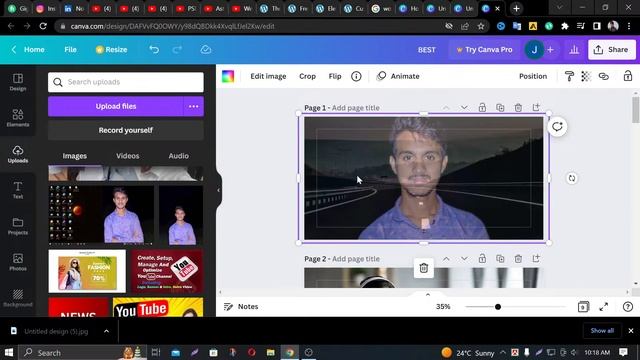Select the Fashion 70% banner thumbnail
640x360 pixels.
(87, 271)
